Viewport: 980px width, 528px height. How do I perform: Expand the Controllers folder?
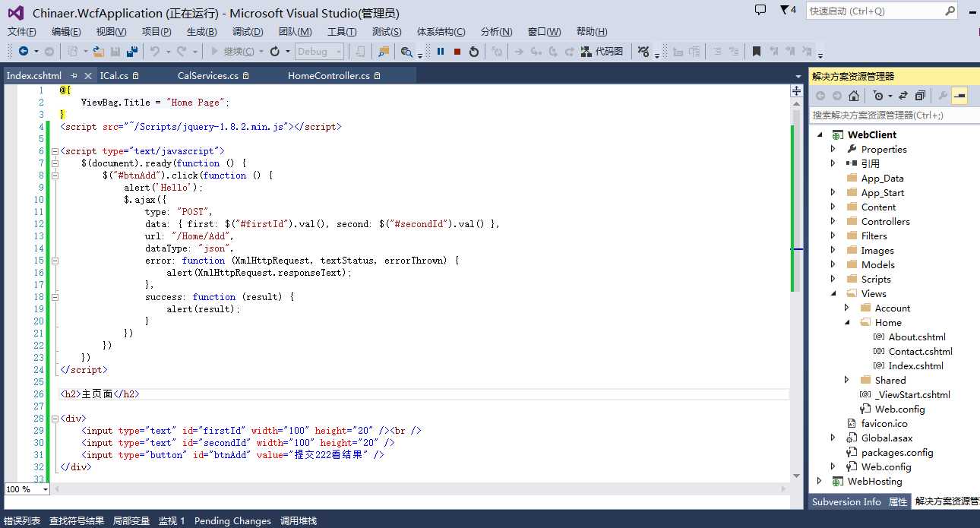point(833,221)
